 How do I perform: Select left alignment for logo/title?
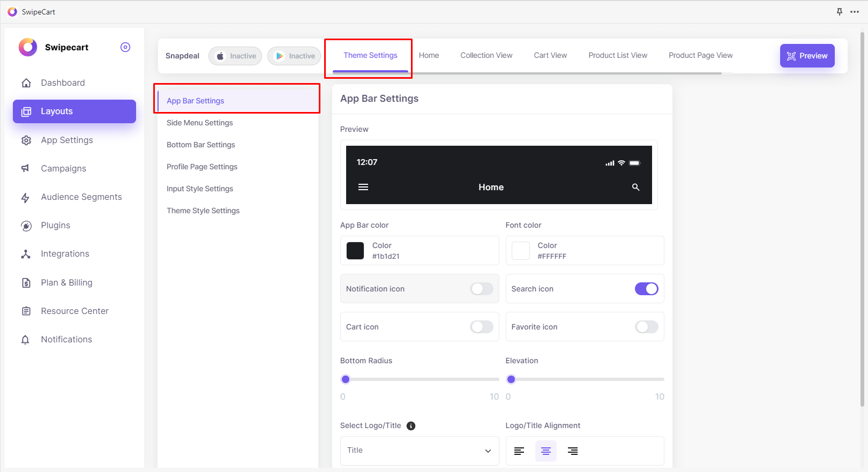(x=519, y=451)
